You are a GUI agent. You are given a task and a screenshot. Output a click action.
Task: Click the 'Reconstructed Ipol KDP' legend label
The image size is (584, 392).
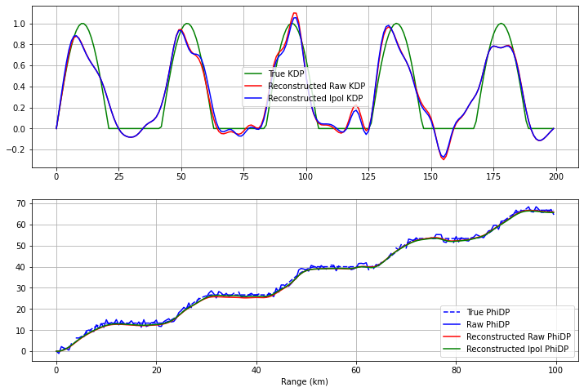pos(315,98)
